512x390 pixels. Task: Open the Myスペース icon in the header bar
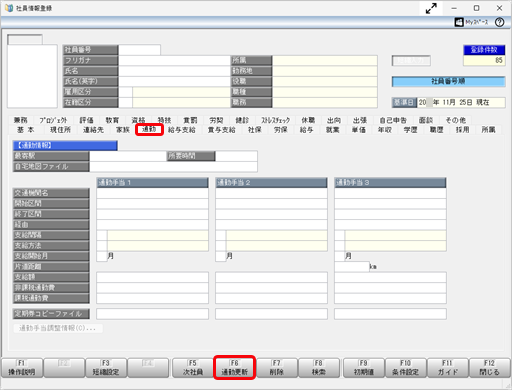pos(471,22)
